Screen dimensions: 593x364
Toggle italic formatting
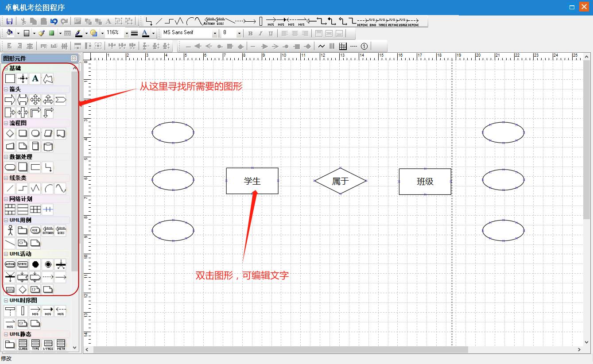pos(260,33)
